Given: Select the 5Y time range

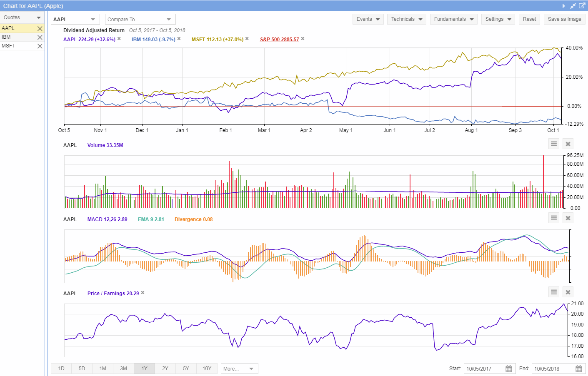Looking at the screenshot, I should tap(186, 369).
